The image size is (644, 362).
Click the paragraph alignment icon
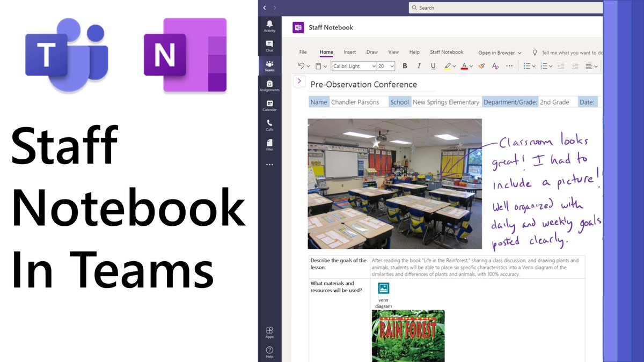point(589,66)
